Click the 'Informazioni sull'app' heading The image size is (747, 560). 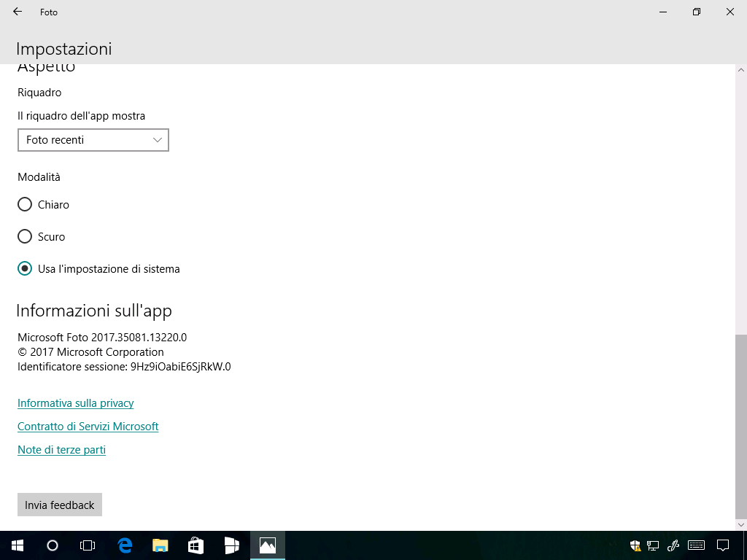[94, 311]
